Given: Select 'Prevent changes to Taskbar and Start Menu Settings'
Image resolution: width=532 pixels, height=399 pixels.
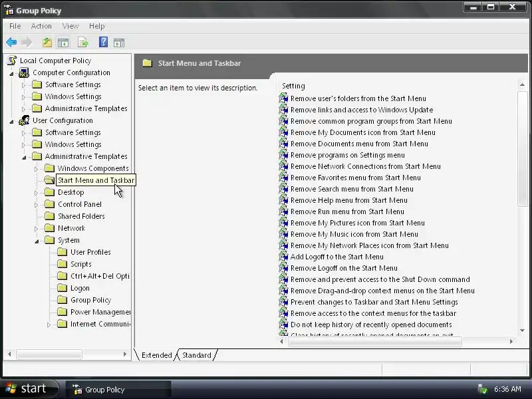Looking at the screenshot, I should [374, 302].
